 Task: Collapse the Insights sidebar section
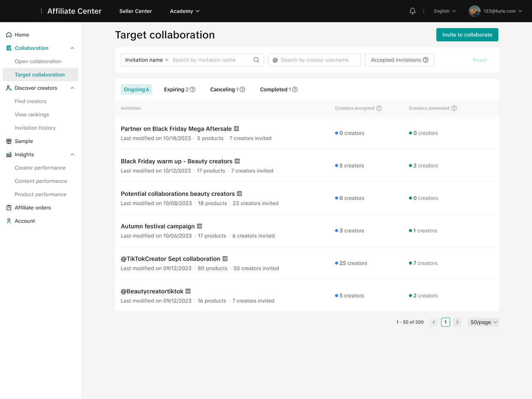click(72, 155)
